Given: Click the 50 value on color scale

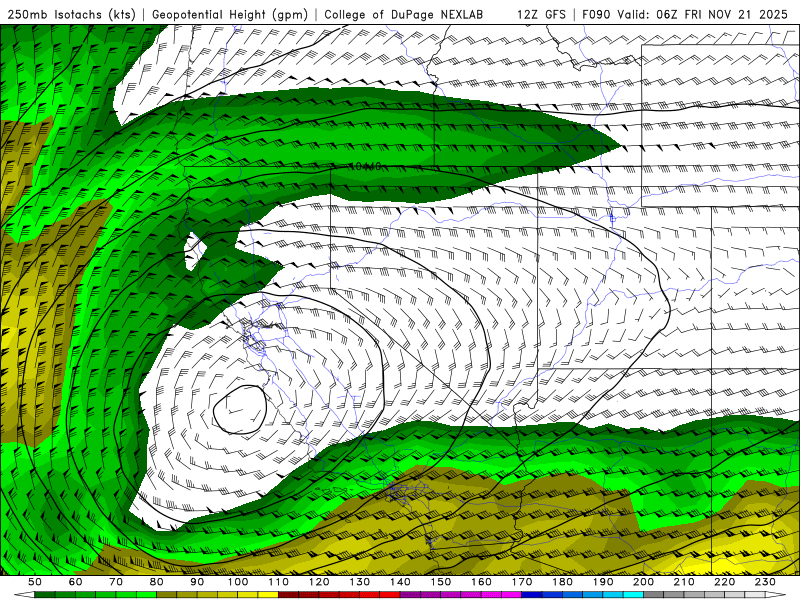Looking at the screenshot, I should [x=35, y=582].
